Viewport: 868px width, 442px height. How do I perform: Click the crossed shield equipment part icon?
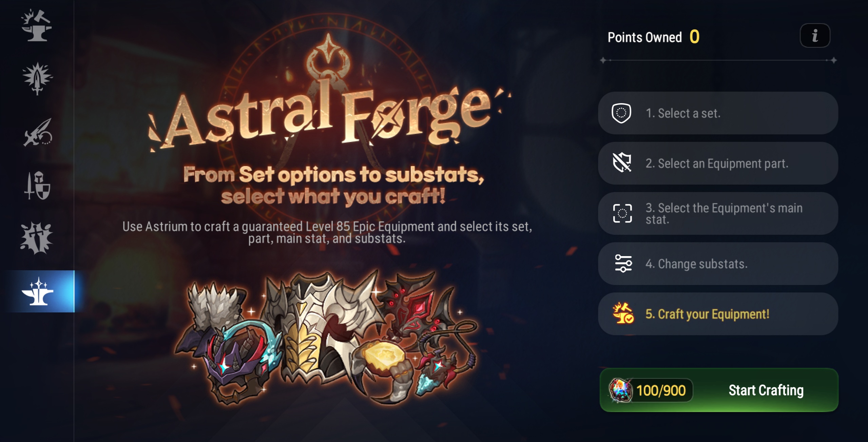coord(622,163)
